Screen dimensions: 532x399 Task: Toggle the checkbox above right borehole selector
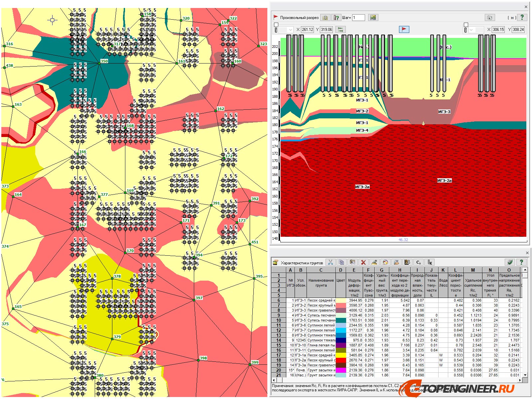coord(466,24)
